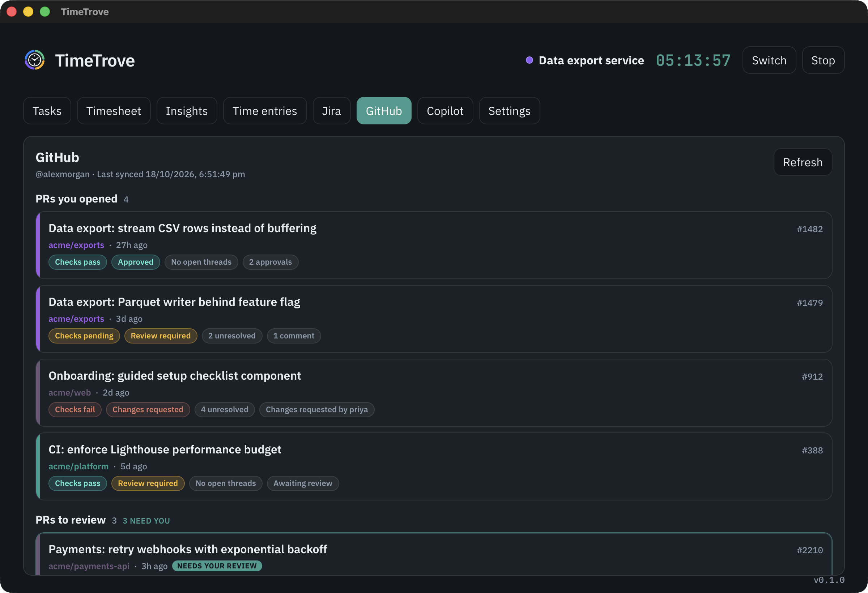Image resolution: width=868 pixels, height=593 pixels.
Task: Open the Tasks tab
Action: point(47,111)
